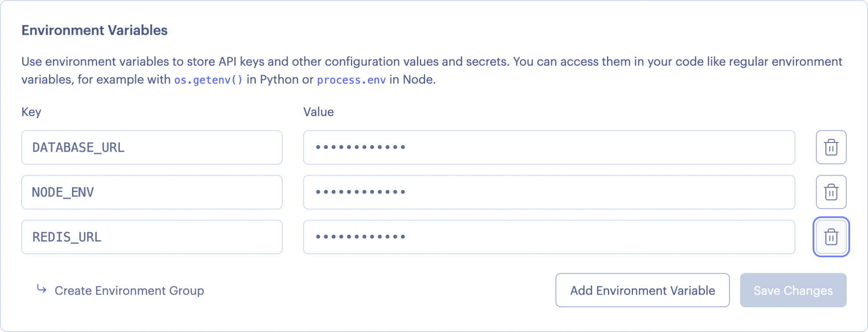This screenshot has width=868, height=332.
Task: Click the arrow icon beside Create Environment Group
Action: 42,289
